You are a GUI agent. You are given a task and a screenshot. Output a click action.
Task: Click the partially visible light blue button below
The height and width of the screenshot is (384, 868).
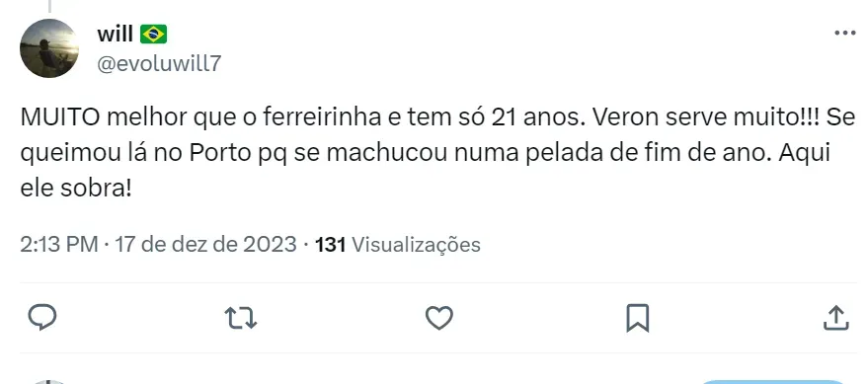[x=773, y=381]
